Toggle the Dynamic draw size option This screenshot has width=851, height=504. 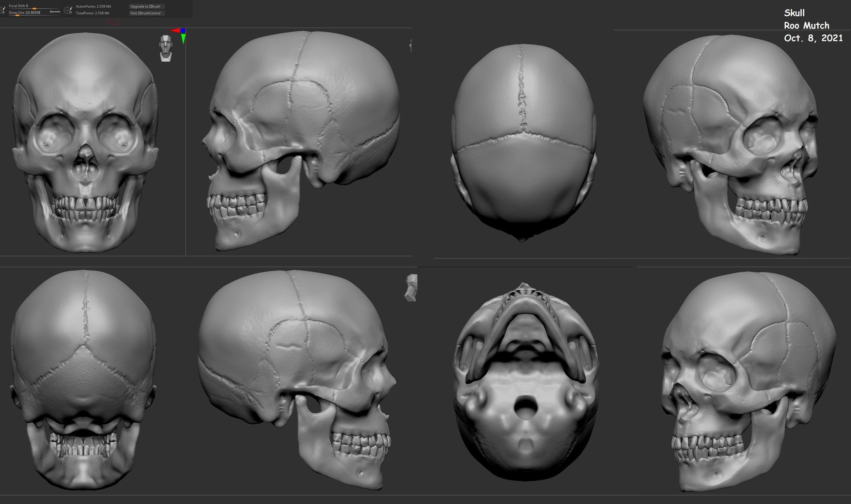[x=55, y=12]
